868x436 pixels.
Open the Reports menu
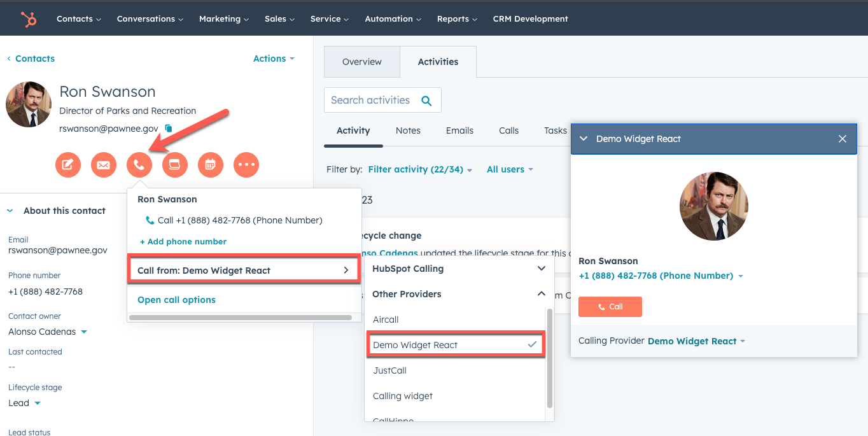(457, 19)
